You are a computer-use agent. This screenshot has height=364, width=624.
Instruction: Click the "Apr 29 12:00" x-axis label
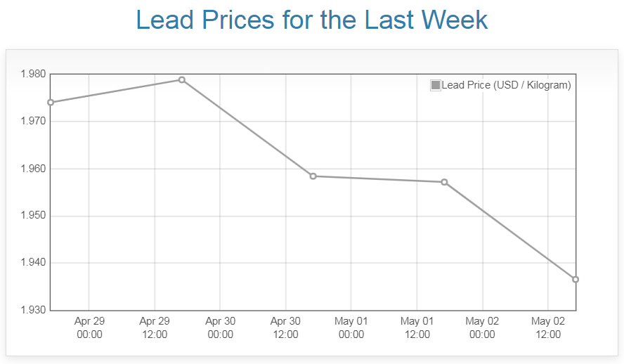coord(155,327)
